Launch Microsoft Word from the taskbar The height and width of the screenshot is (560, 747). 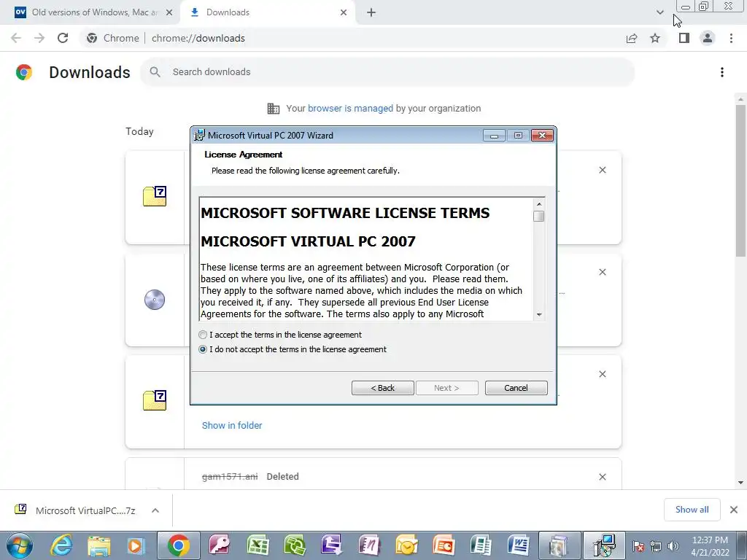point(519,545)
